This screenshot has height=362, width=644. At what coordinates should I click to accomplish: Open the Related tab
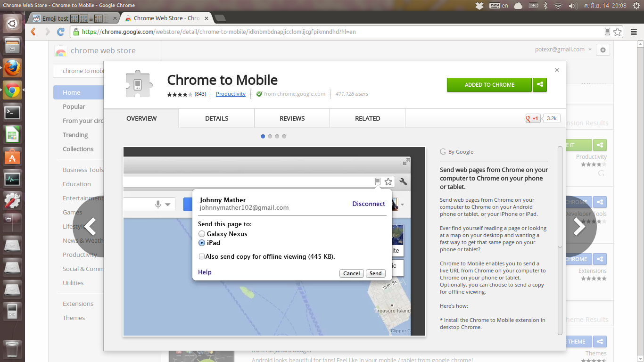368,118
